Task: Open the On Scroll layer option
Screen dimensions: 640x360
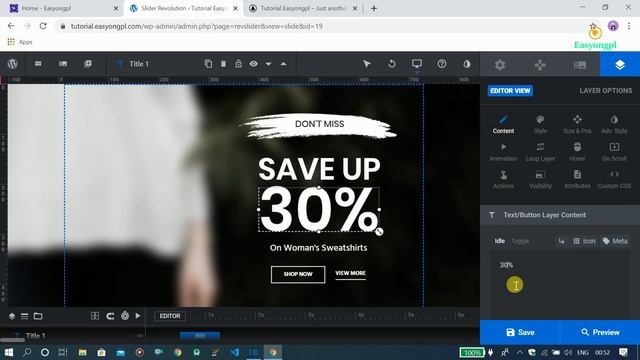Action: coord(614,152)
